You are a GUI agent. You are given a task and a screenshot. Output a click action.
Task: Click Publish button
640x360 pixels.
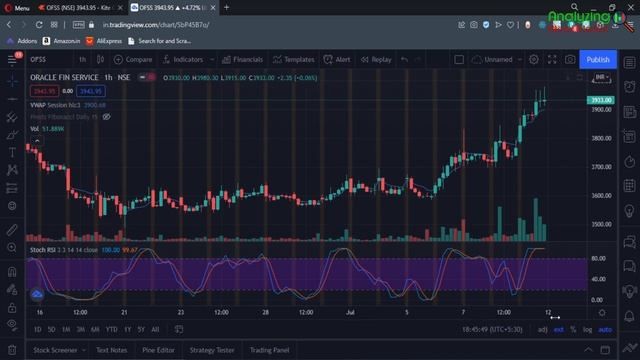point(598,60)
